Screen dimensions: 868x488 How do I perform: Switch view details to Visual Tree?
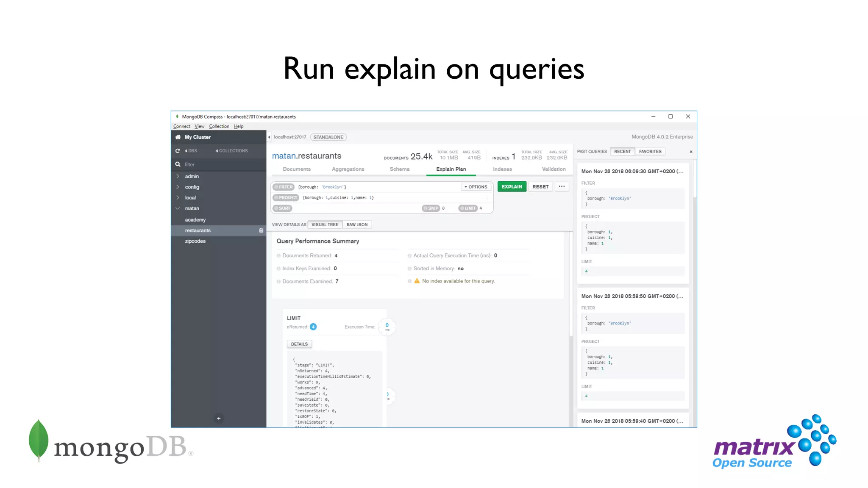point(325,225)
